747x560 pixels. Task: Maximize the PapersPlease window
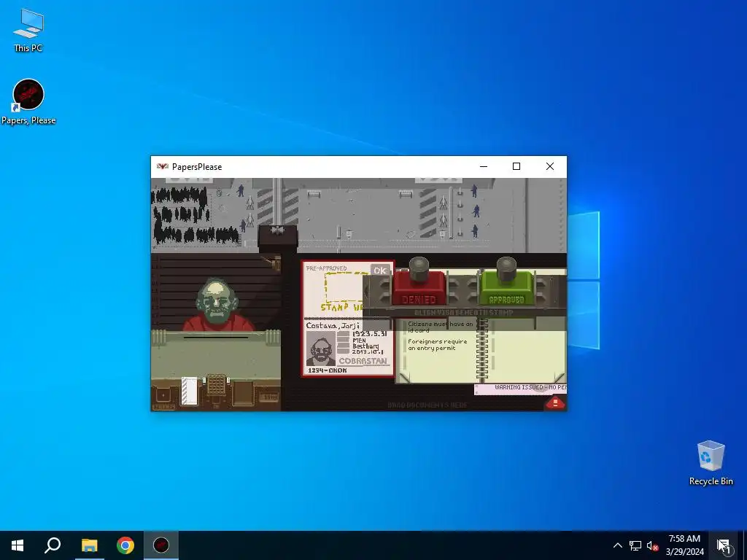coord(516,166)
